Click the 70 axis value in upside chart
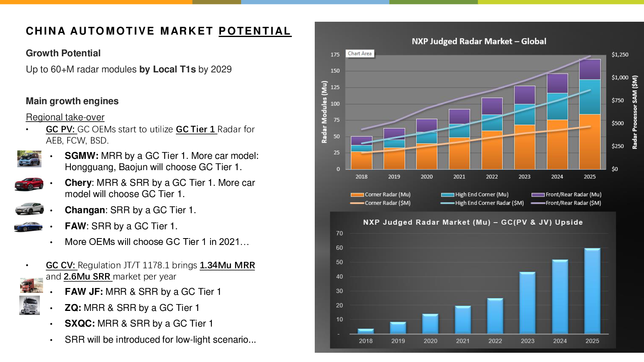The image size is (644, 362). click(x=340, y=233)
